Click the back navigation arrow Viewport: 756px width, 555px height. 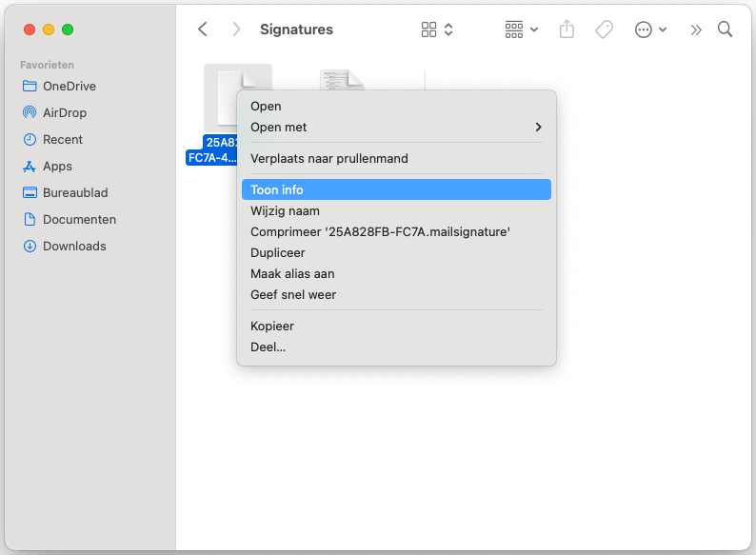click(x=202, y=30)
